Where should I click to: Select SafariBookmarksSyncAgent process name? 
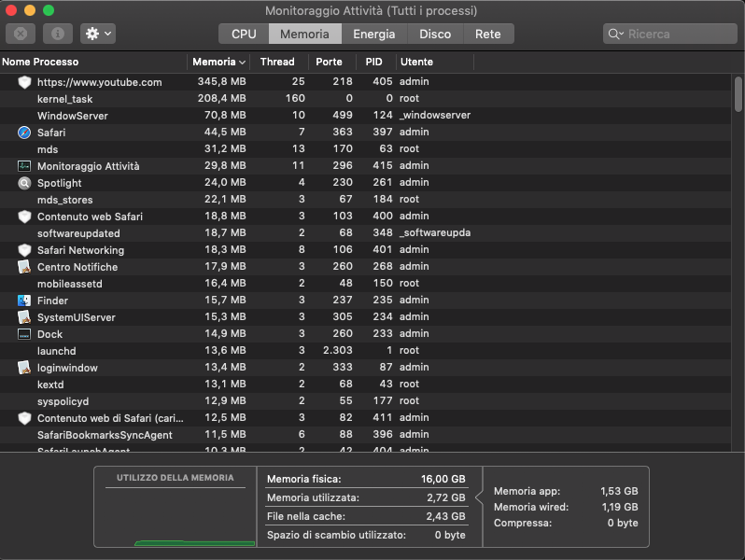coord(105,435)
